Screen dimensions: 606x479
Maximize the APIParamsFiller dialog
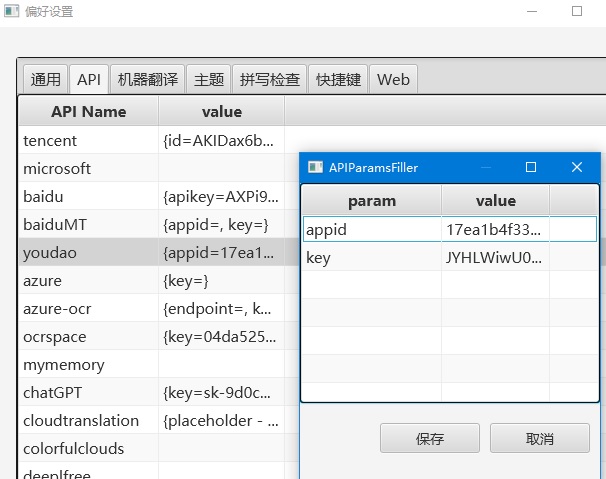[x=531, y=167]
